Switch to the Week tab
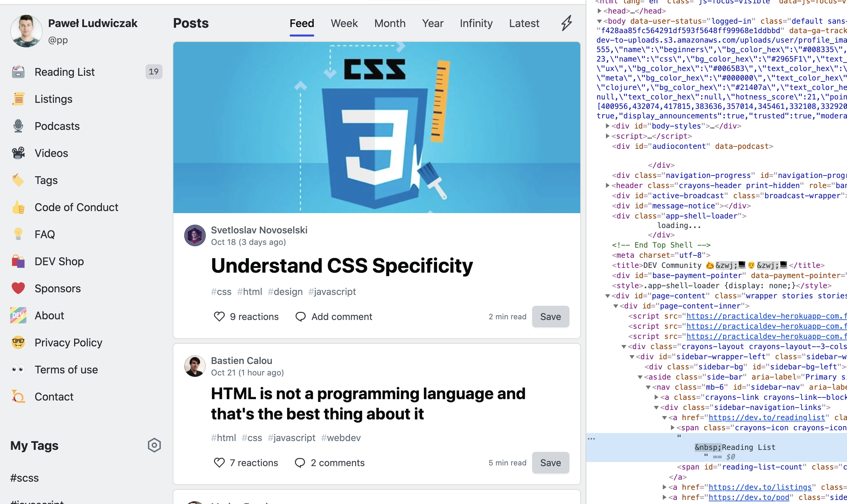This screenshot has width=847, height=504. [344, 23]
